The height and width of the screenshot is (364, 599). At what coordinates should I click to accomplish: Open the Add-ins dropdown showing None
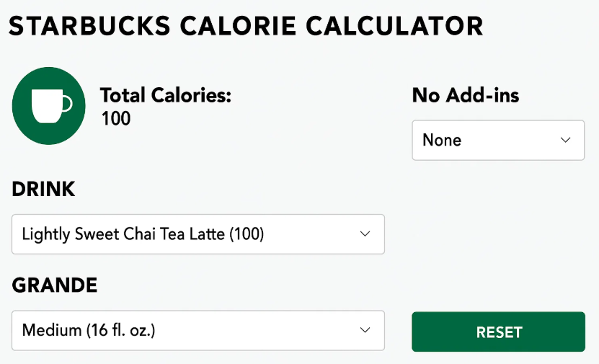coord(497,140)
